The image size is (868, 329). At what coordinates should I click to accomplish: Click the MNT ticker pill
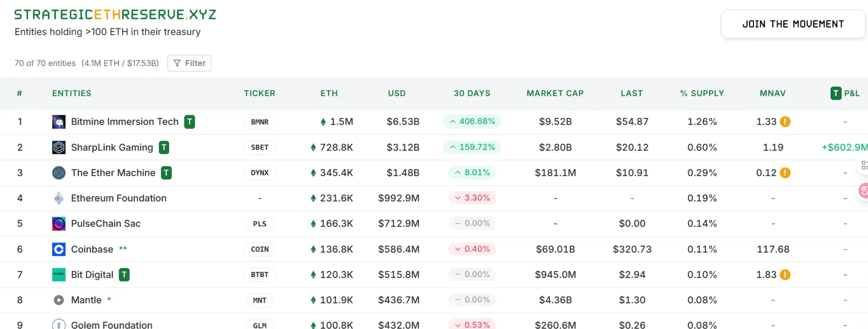pyautogui.click(x=259, y=300)
